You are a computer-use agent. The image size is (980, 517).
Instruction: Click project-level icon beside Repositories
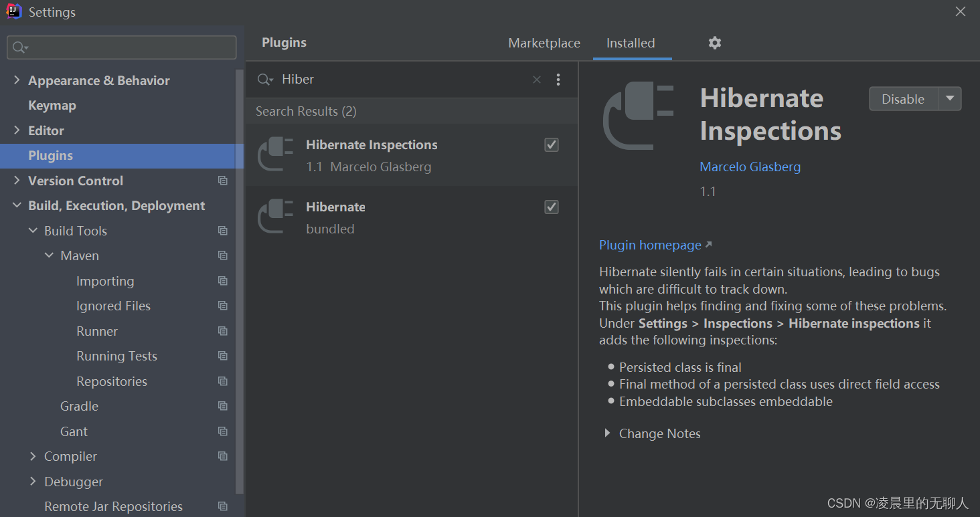pos(223,381)
